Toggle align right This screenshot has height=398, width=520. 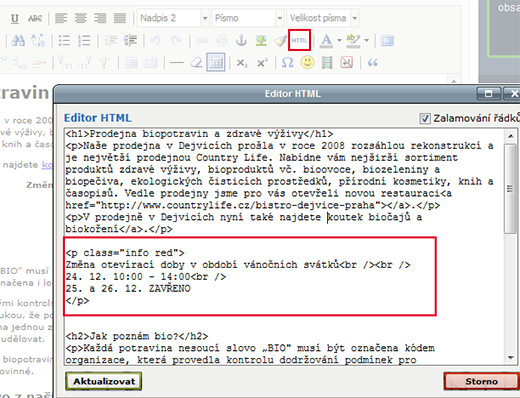pyautogui.click(x=100, y=18)
